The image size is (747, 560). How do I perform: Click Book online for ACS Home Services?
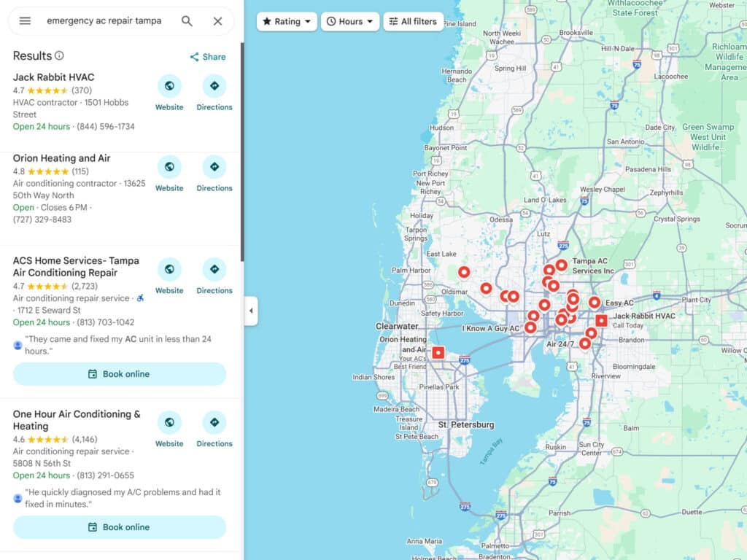click(x=120, y=374)
